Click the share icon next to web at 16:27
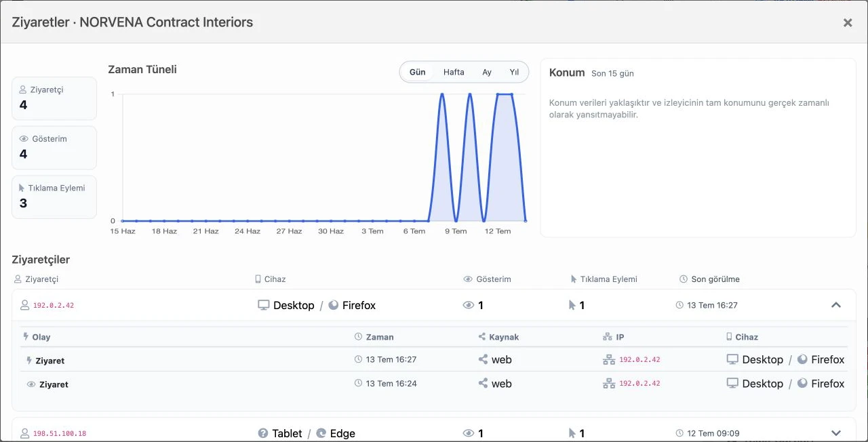 pos(483,359)
